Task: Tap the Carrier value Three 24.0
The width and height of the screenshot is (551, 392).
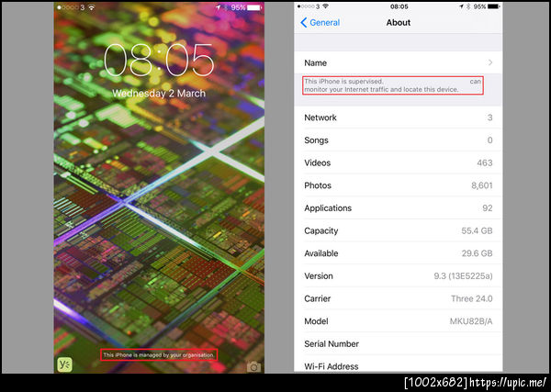Action: pyautogui.click(x=472, y=298)
